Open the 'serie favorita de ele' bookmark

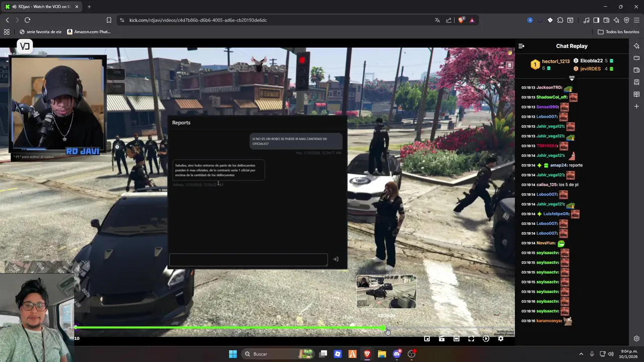[40, 32]
